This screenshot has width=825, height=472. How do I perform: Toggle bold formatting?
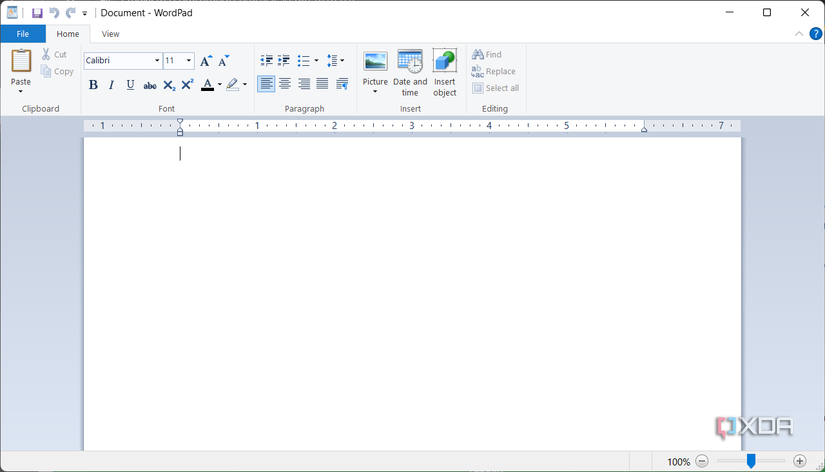pos(93,85)
